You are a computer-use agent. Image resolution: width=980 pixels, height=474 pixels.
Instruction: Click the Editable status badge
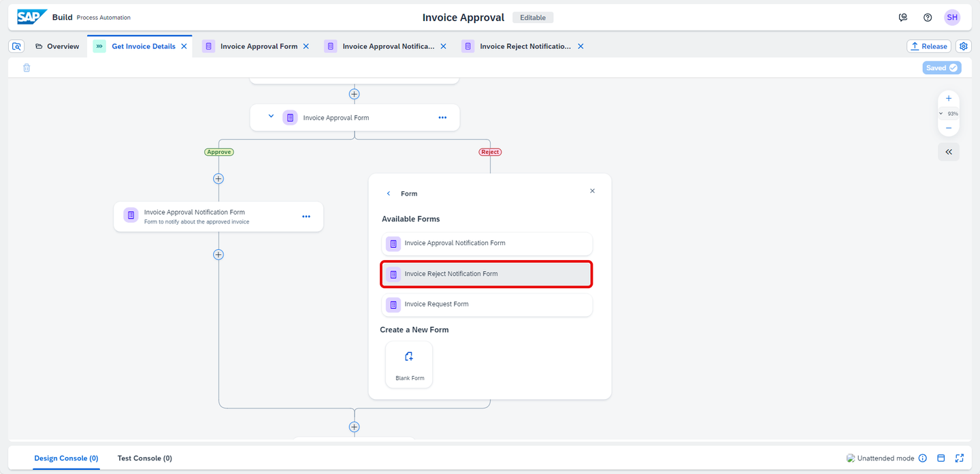tap(533, 18)
